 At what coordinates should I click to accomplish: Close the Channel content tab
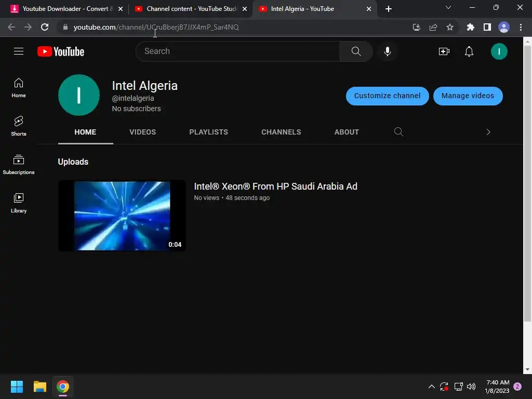tap(245, 9)
